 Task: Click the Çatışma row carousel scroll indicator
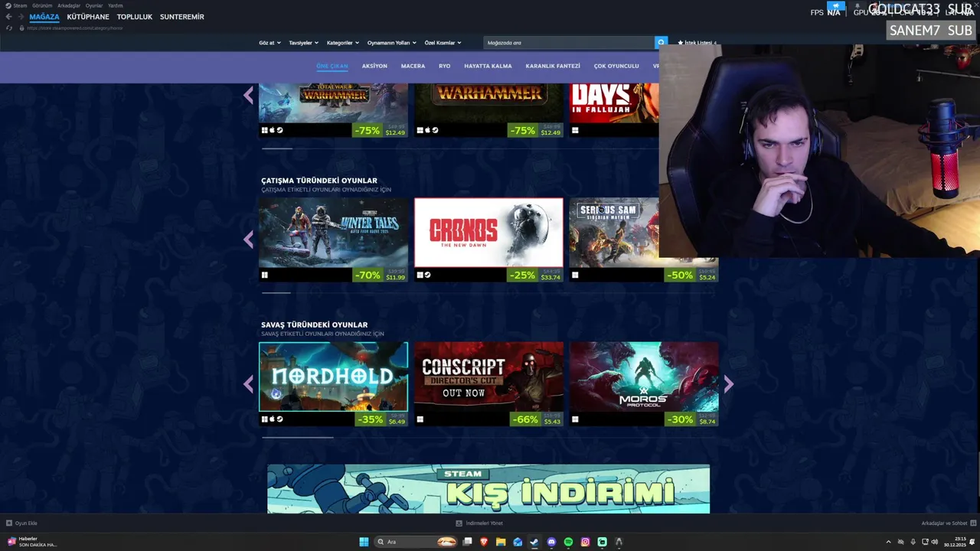point(276,292)
